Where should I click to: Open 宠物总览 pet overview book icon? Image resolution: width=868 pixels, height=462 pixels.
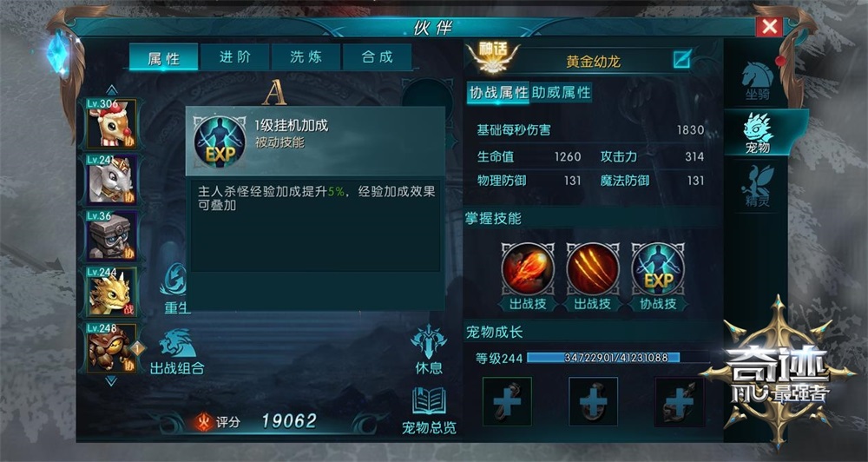[x=429, y=411]
